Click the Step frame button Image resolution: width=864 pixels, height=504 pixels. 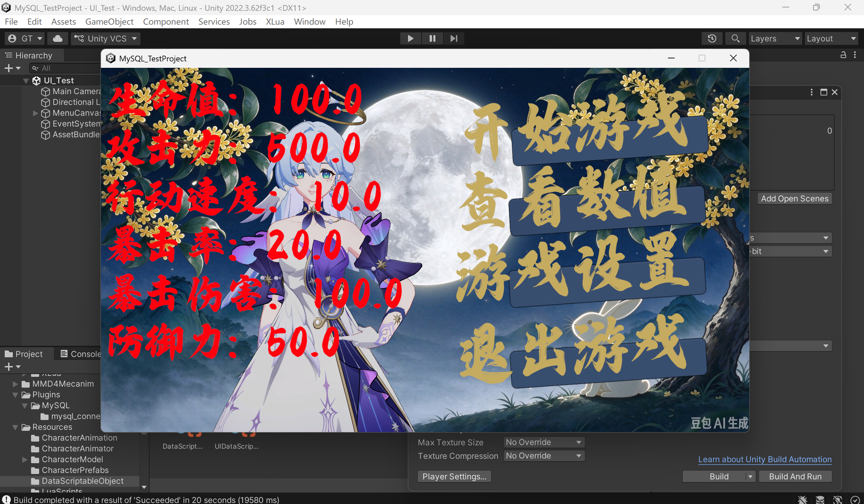point(454,38)
